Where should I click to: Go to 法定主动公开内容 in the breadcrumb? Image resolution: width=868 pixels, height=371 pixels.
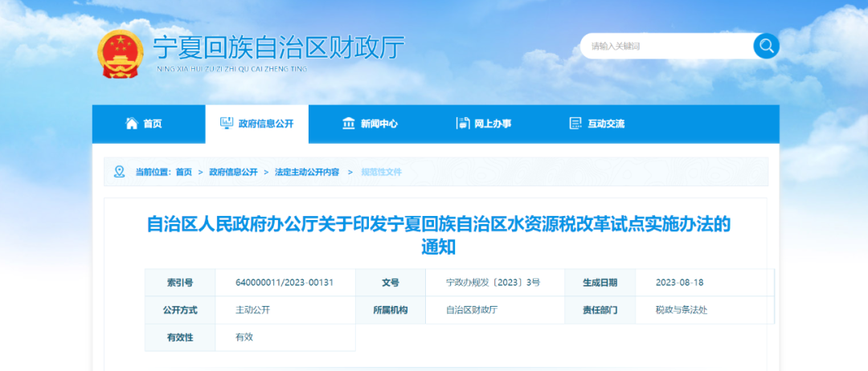pyautogui.click(x=307, y=172)
